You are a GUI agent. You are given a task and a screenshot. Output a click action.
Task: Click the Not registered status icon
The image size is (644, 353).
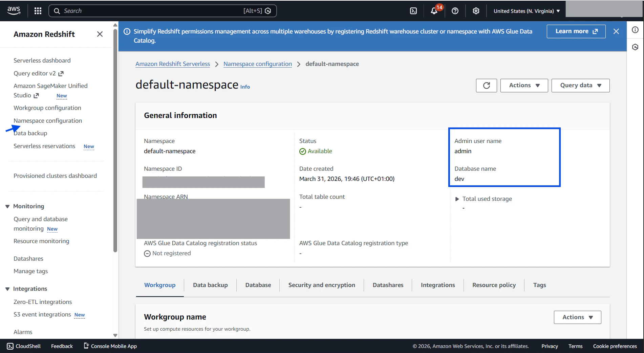coord(147,254)
